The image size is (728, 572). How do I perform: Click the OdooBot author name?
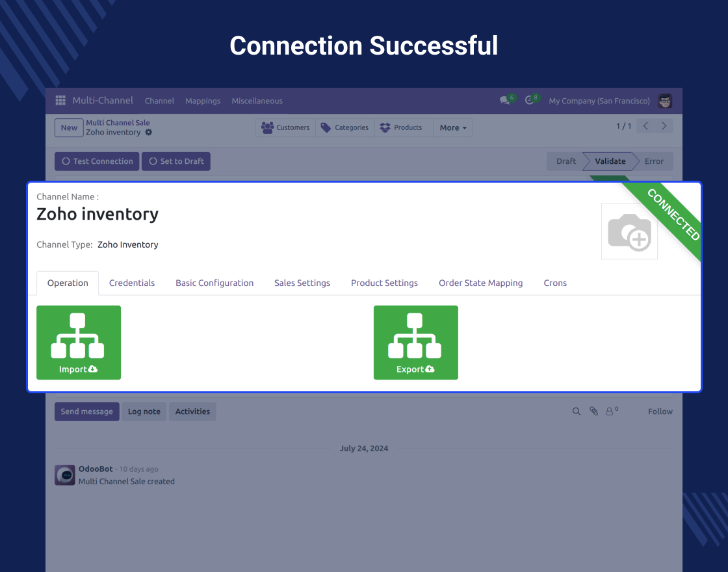point(96,469)
